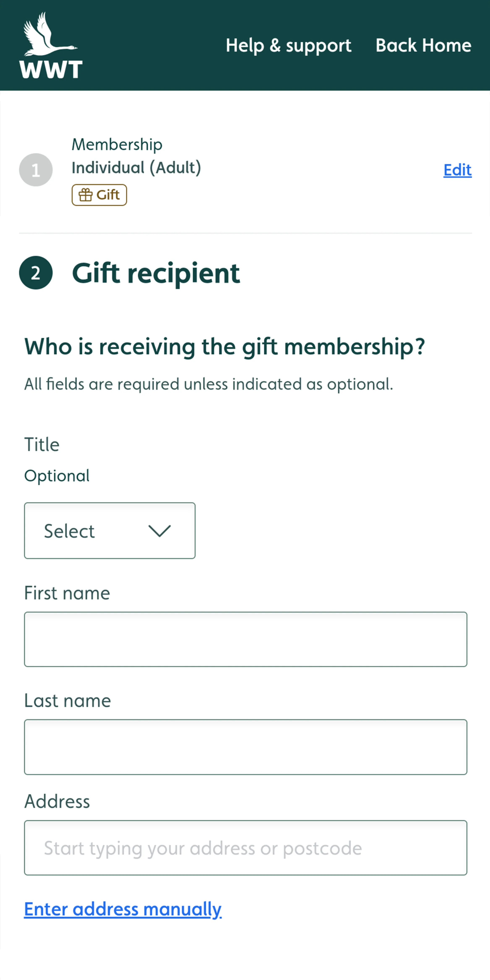Click the Edit link for Membership
Viewport: 490px width, 980px height.
pos(457,170)
